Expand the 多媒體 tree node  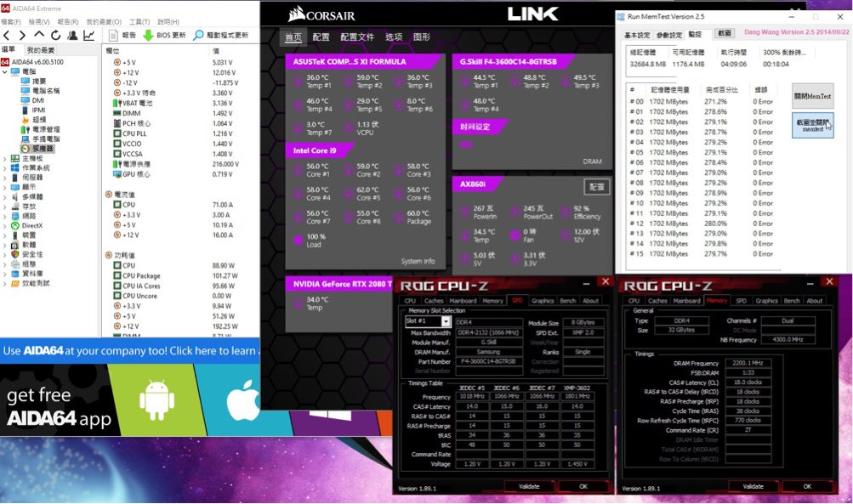coord(5,197)
